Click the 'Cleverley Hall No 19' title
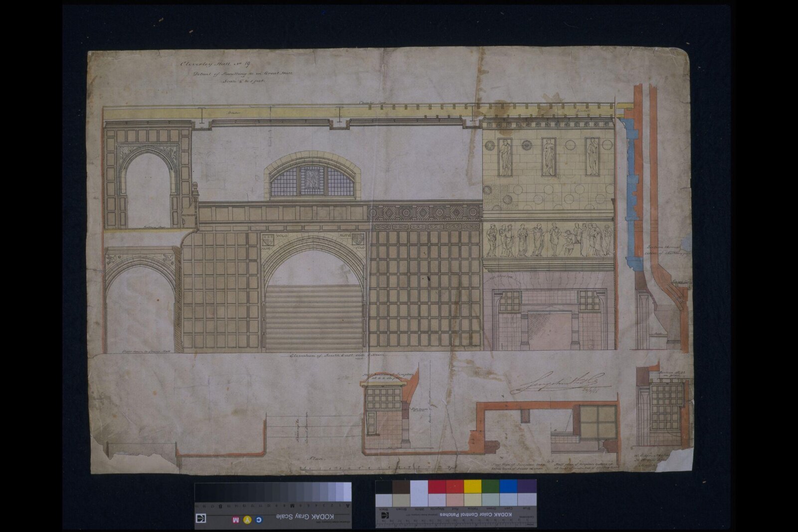Screen dimensions: 798x532 click(215, 64)
